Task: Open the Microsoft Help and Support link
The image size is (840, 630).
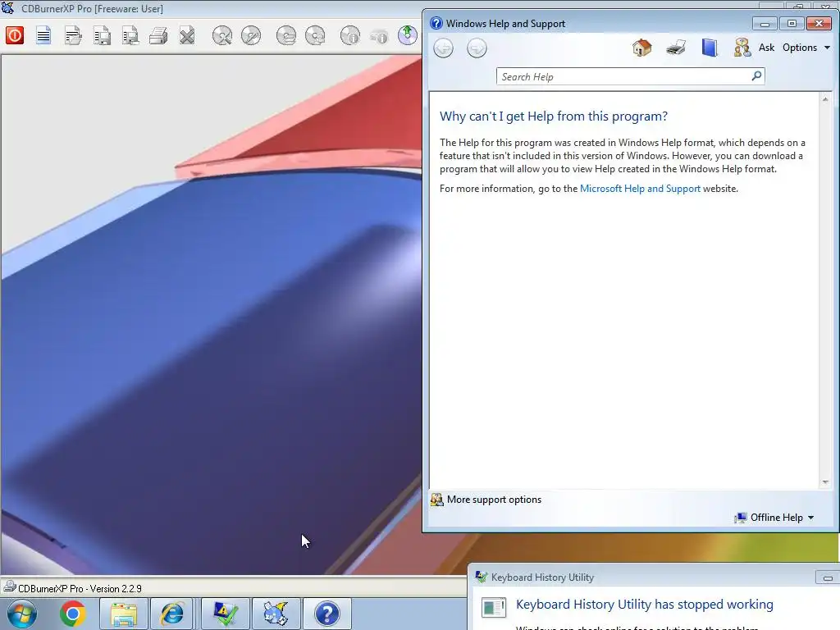Action: [x=640, y=189]
